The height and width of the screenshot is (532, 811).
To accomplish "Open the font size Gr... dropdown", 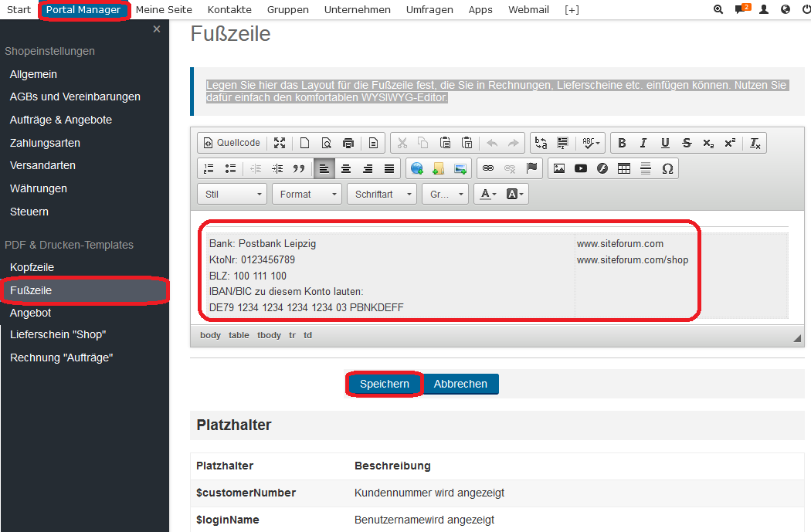I will click(x=446, y=195).
